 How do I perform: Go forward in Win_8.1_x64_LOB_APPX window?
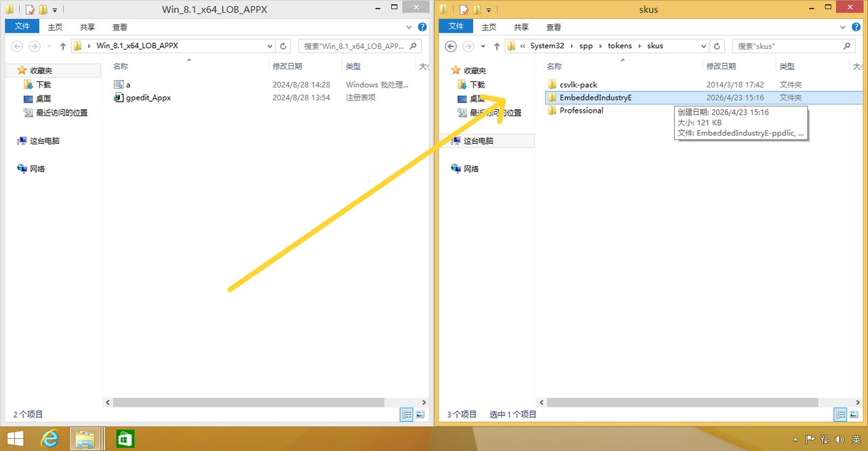(x=34, y=46)
